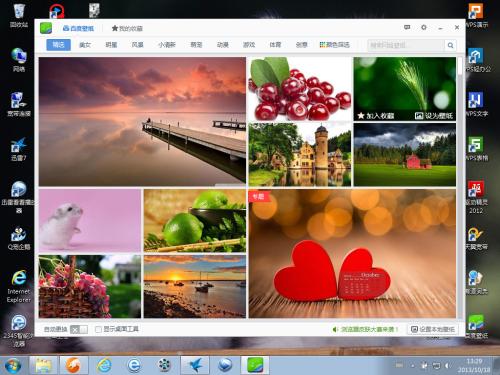Open the feedback message icon
The image size is (500, 375).
point(407,27)
